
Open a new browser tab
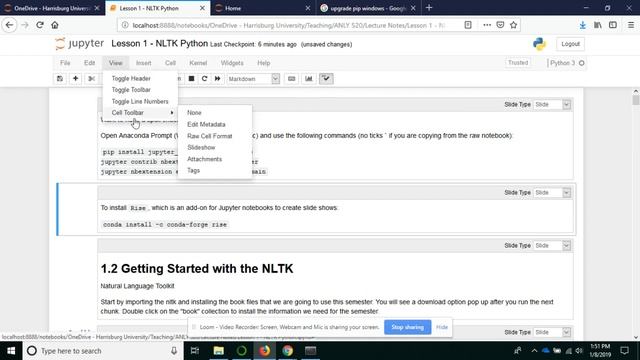pos(429,8)
